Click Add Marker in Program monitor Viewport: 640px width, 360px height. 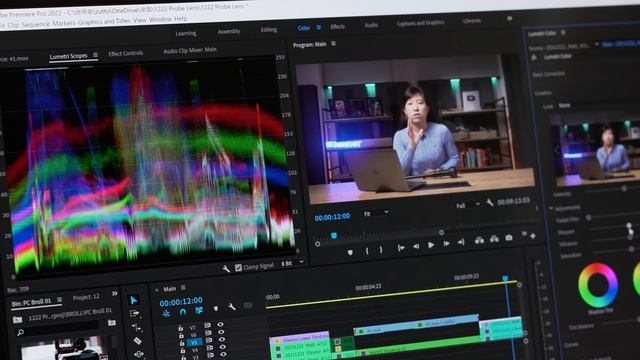[x=350, y=252]
